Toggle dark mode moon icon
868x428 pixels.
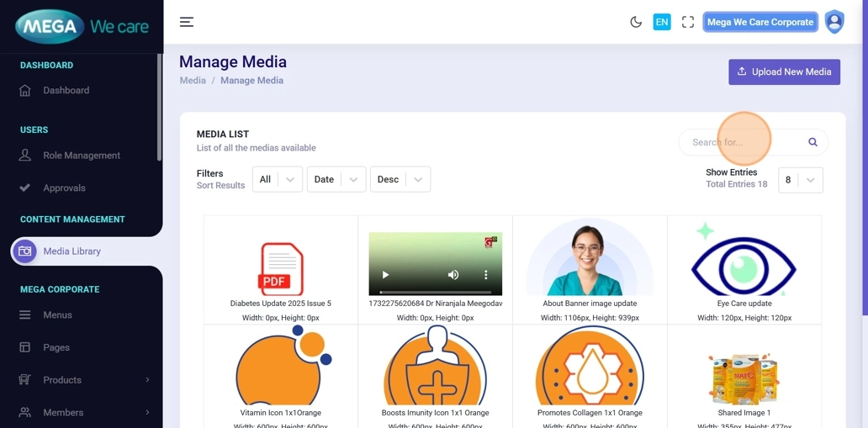coord(636,22)
